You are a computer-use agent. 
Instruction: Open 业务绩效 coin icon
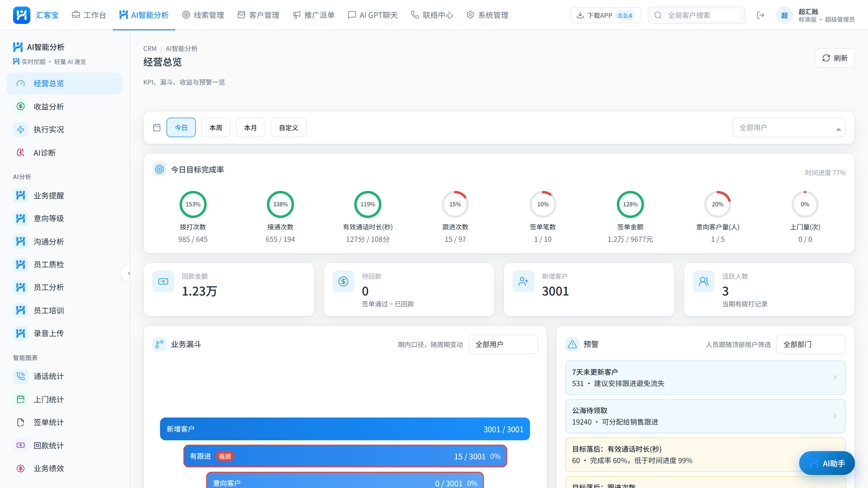coord(21,468)
